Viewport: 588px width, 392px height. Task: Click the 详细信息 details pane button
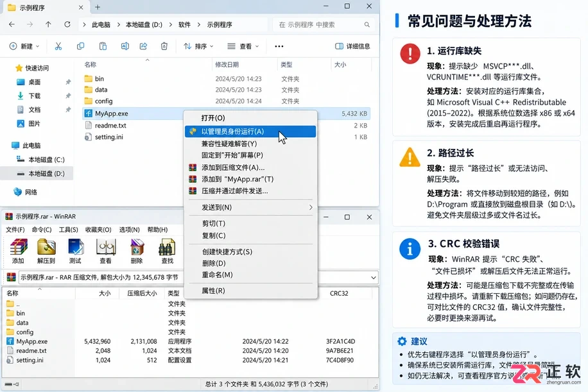coord(352,46)
